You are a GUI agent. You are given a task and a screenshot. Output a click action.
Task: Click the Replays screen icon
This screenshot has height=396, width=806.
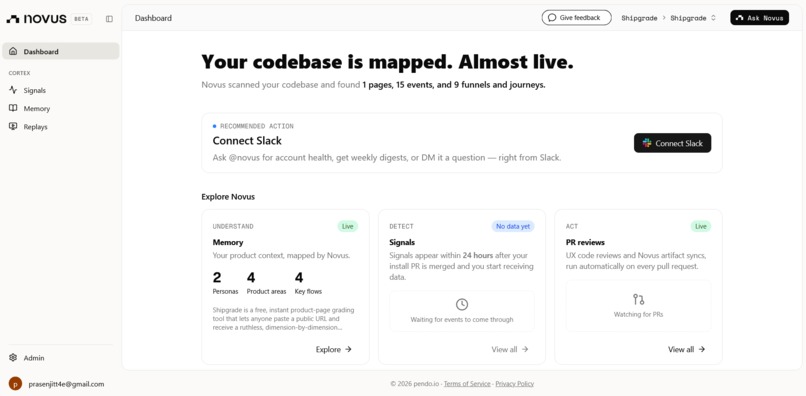tap(13, 127)
